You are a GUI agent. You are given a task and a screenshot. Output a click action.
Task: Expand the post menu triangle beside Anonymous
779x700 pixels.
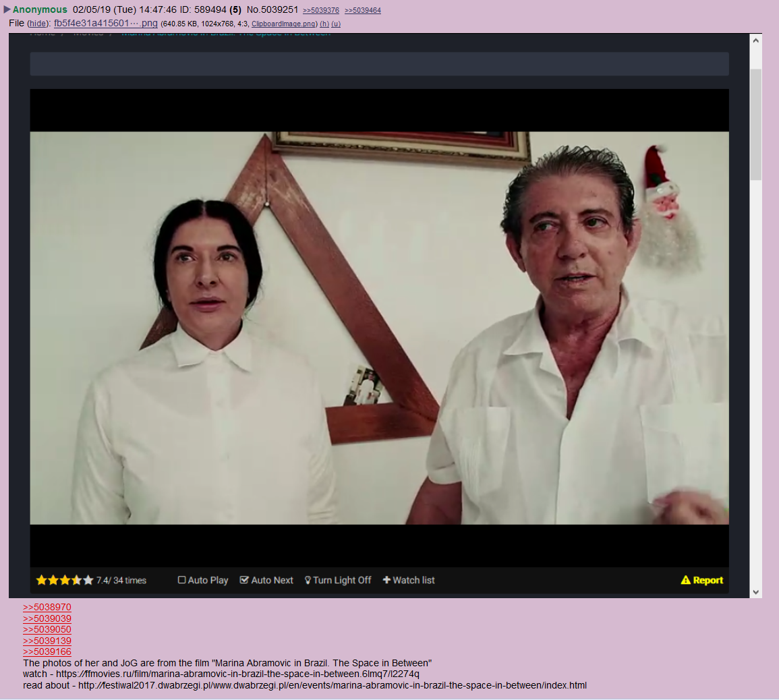pos(7,9)
